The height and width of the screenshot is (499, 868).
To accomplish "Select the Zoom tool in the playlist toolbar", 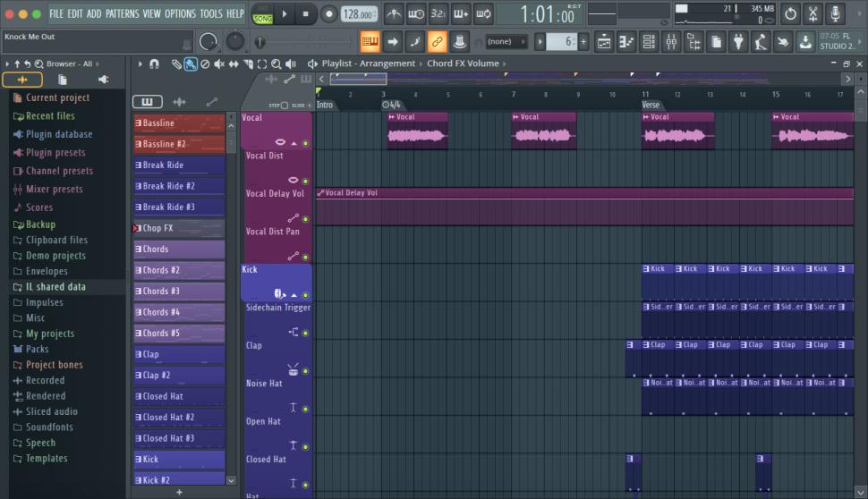I will tap(276, 64).
